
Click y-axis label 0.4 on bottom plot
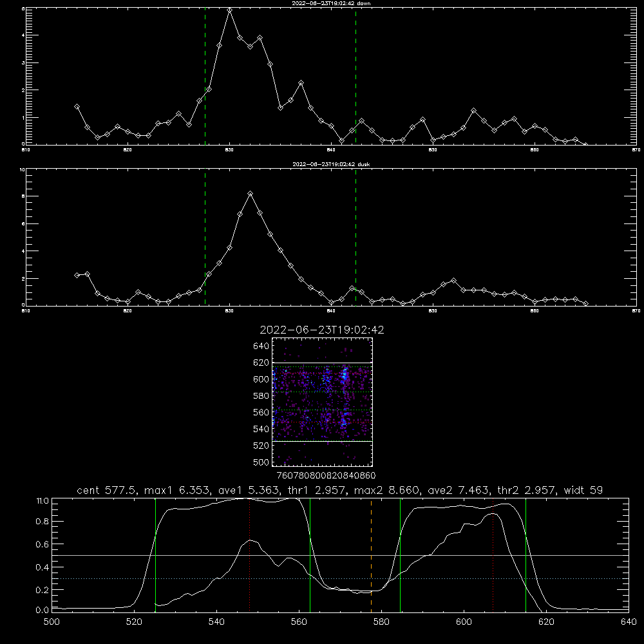point(43,567)
